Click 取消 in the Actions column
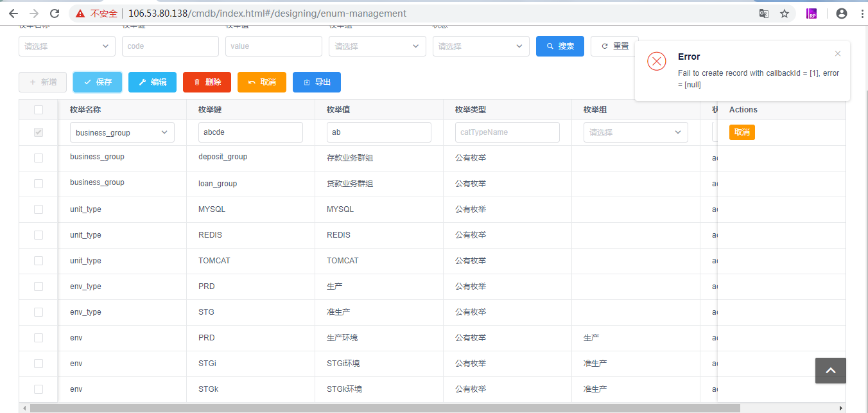This screenshot has width=868, height=413. coord(742,132)
